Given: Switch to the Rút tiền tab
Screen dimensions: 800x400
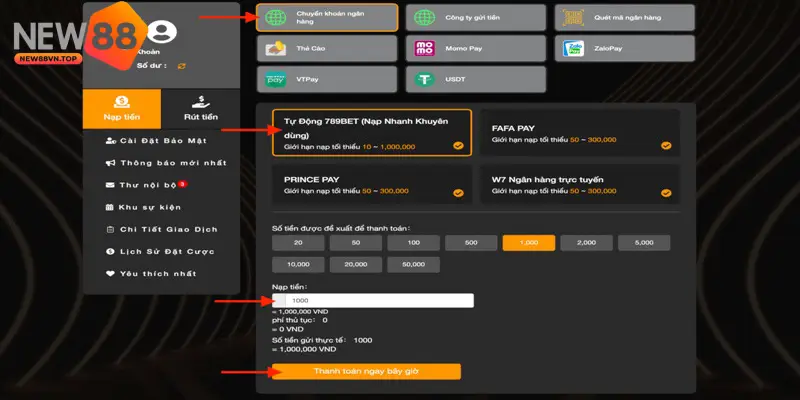Looking at the screenshot, I should coord(201,109).
